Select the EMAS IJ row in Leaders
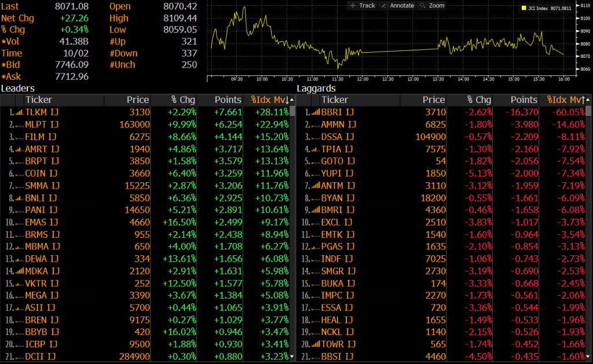The height and width of the screenshot is (364, 593). point(42,222)
